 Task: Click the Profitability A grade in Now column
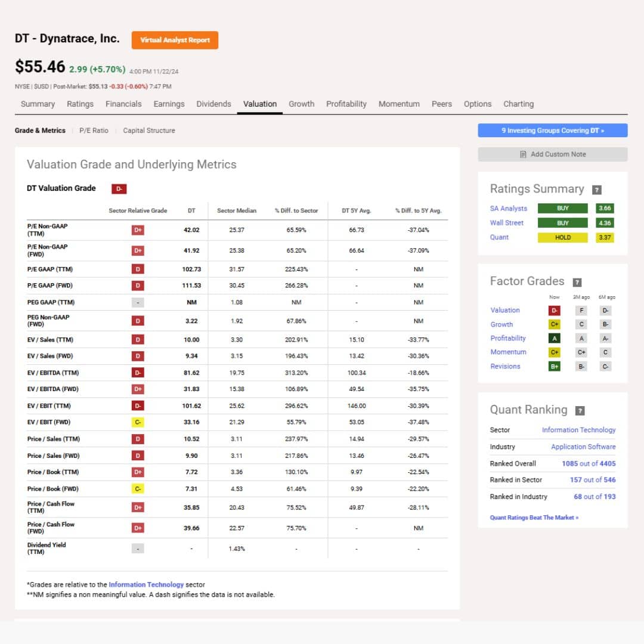pos(554,339)
